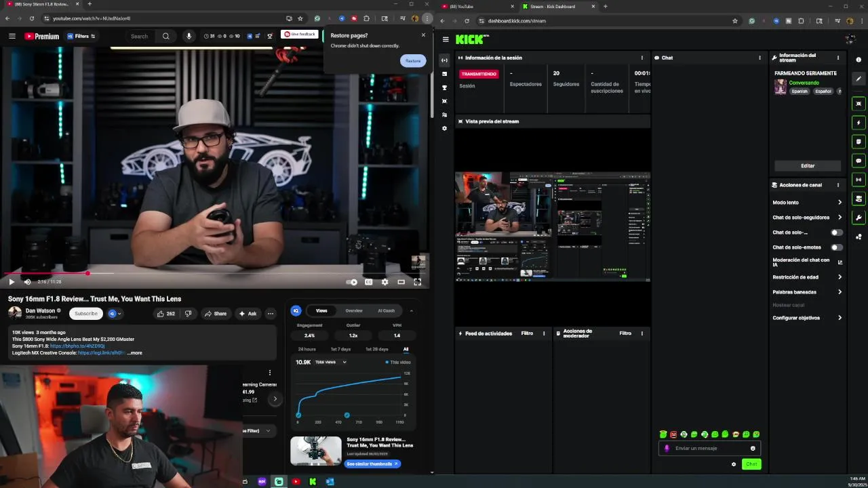868x488 pixels.
Task: Click the Give feedback button
Action: 300,34
